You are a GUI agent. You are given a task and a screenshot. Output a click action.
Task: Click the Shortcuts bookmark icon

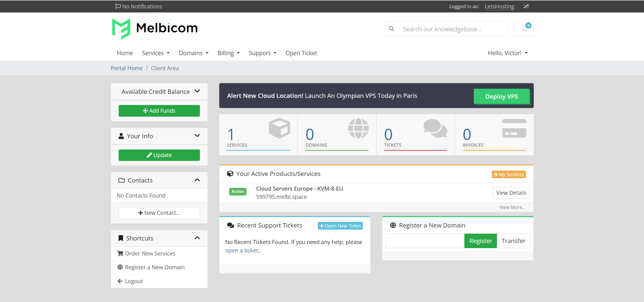click(x=121, y=238)
